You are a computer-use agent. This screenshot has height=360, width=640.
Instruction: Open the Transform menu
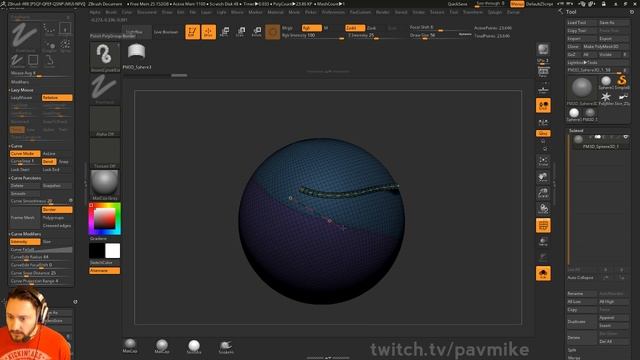pyautogui.click(x=473, y=12)
